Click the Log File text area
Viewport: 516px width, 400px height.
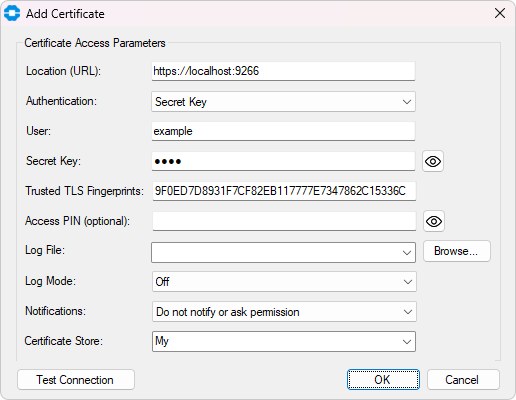click(276, 252)
